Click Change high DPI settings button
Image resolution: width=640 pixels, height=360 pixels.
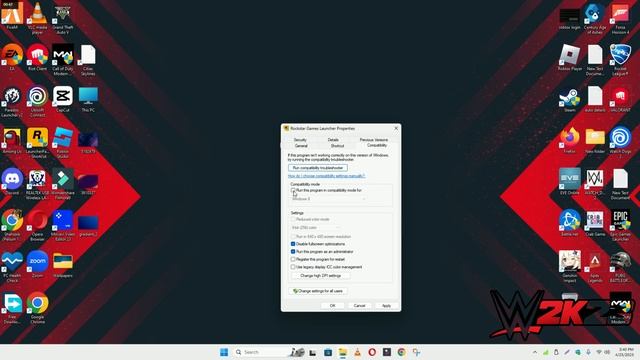point(320,276)
